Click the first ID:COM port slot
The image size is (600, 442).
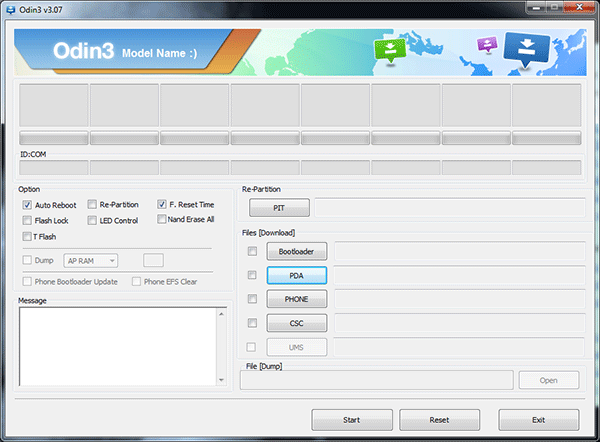(x=54, y=168)
